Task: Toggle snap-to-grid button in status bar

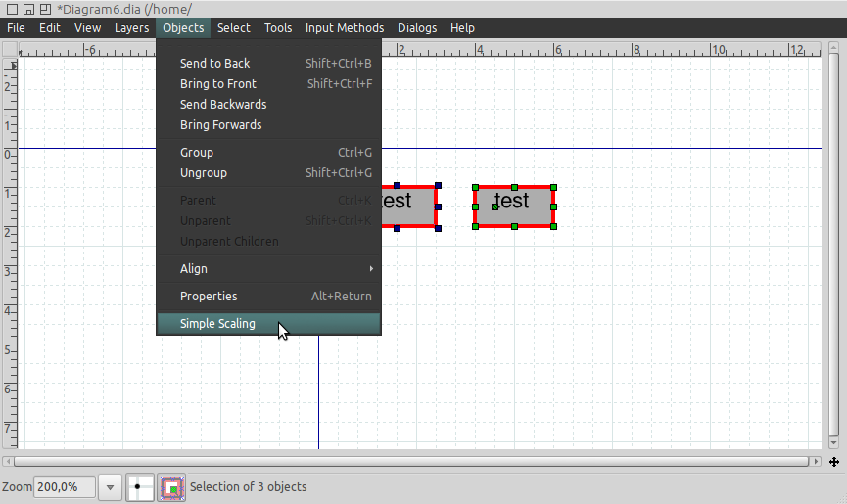Action: point(139,487)
